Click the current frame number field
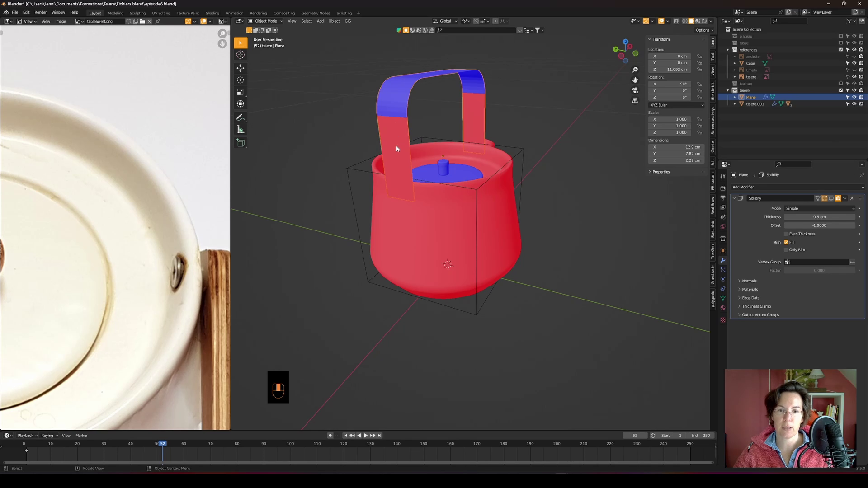The image size is (868, 488). pos(635,436)
